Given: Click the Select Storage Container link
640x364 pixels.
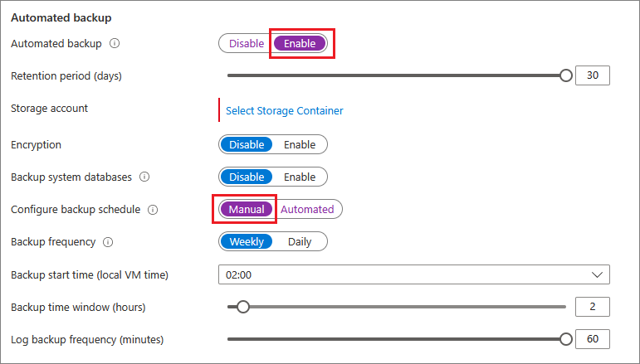Looking at the screenshot, I should click(284, 110).
